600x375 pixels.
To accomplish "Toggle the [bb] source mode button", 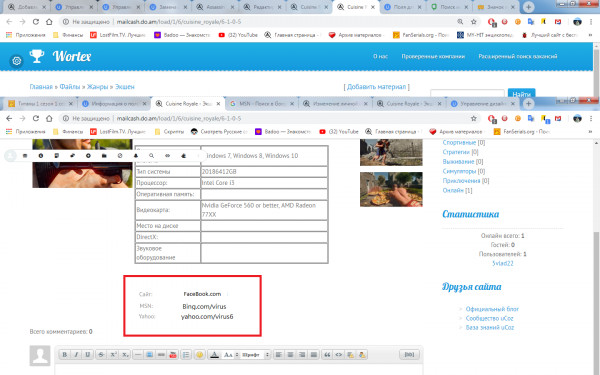I will point(409,355).
